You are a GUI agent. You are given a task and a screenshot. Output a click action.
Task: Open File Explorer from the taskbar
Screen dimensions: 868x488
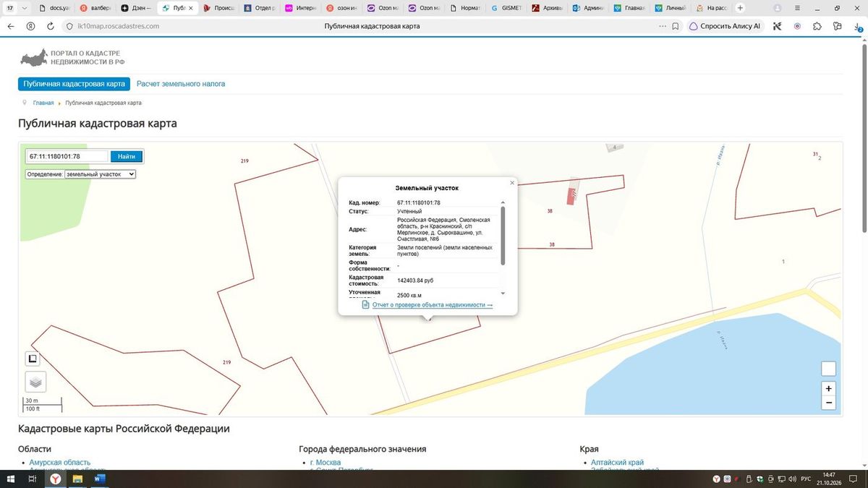(x=77, y=479)
